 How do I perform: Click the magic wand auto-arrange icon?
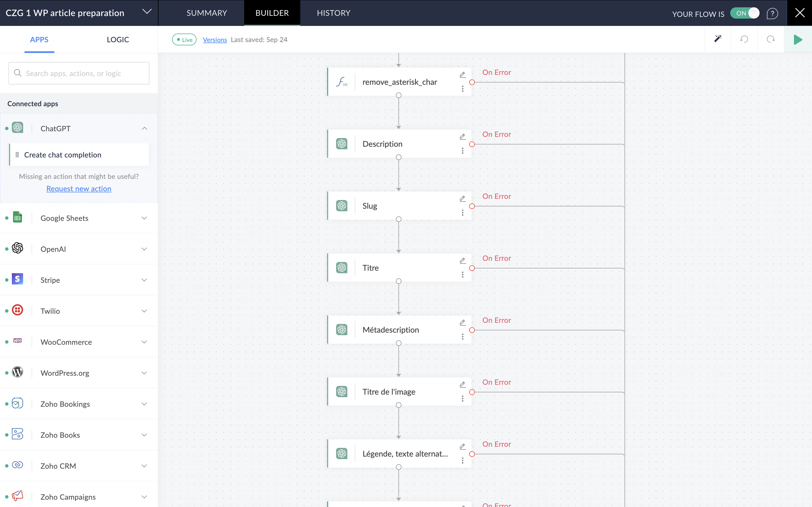click(x=717, y=39)
